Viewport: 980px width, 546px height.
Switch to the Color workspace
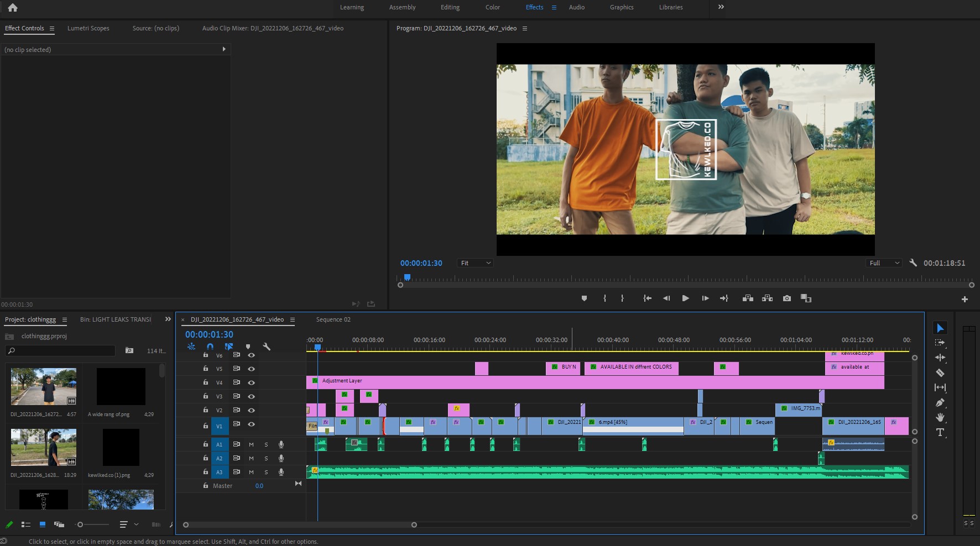[x=492, y=7]
